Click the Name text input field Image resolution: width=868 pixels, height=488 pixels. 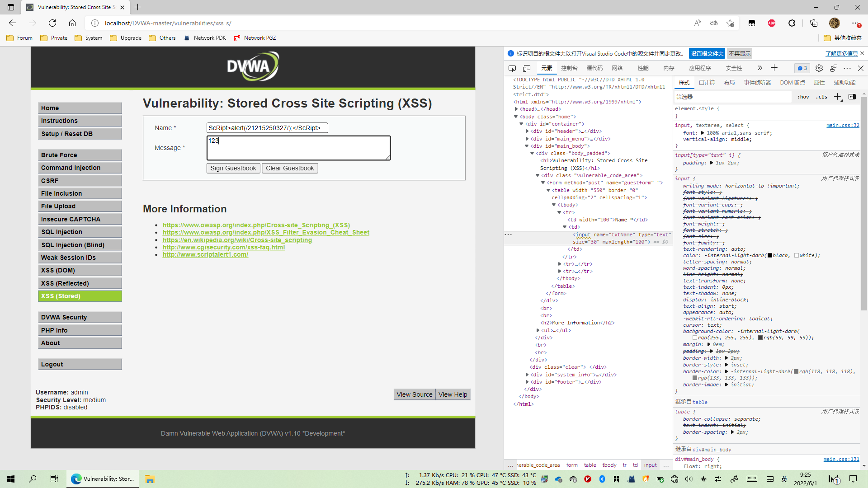pos(267,128)
